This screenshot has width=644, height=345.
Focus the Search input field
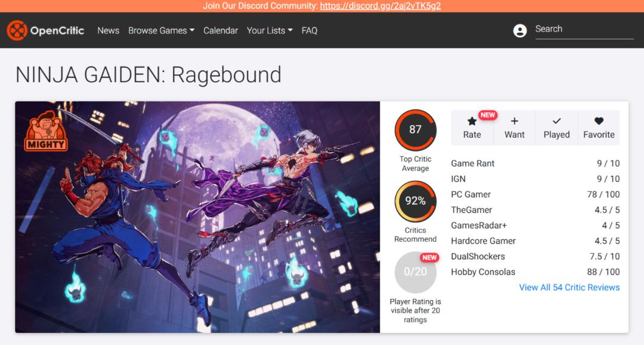point(584,30)
